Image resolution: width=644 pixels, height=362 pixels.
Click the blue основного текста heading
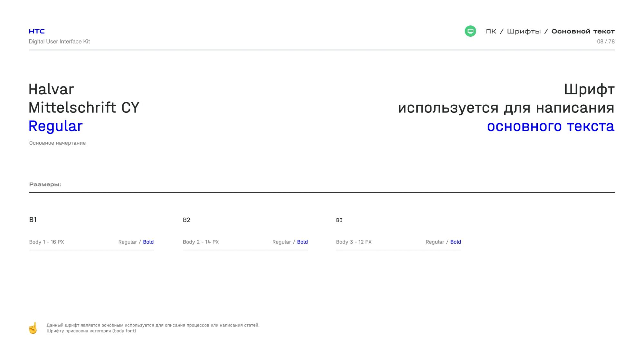click(551, 126)
